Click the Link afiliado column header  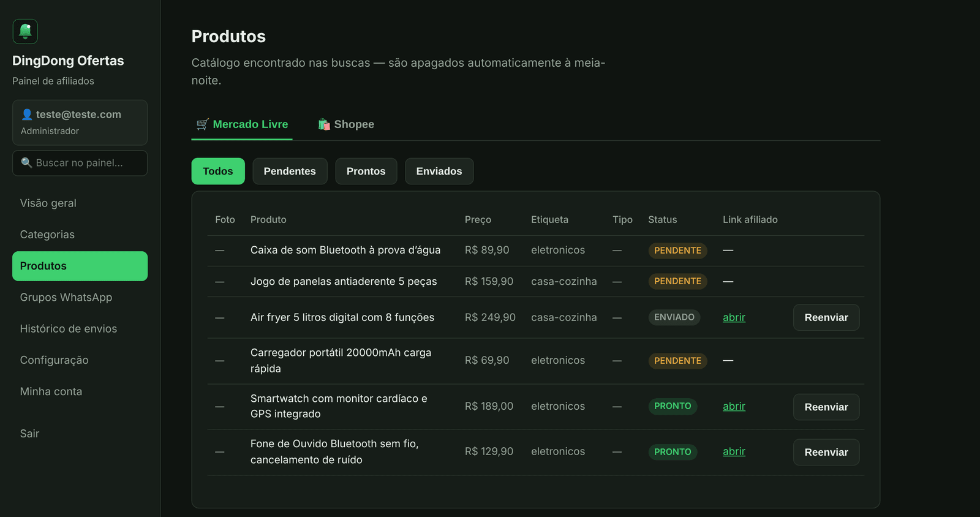[x=750, y=219]
